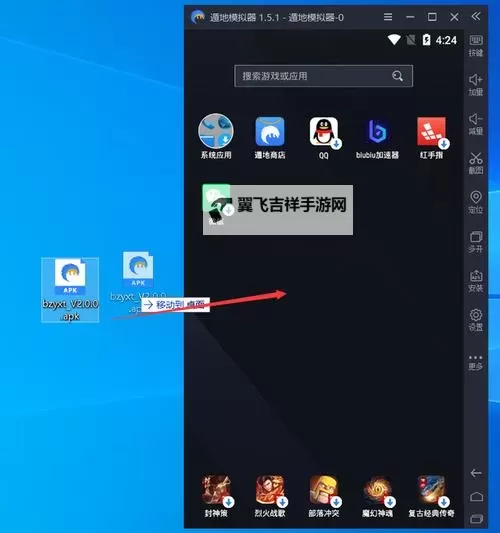Image resolution: width=500 pixels, height=533 pixels.
Task: Open the QQ app icon
Action: click(x=324, y=132)
